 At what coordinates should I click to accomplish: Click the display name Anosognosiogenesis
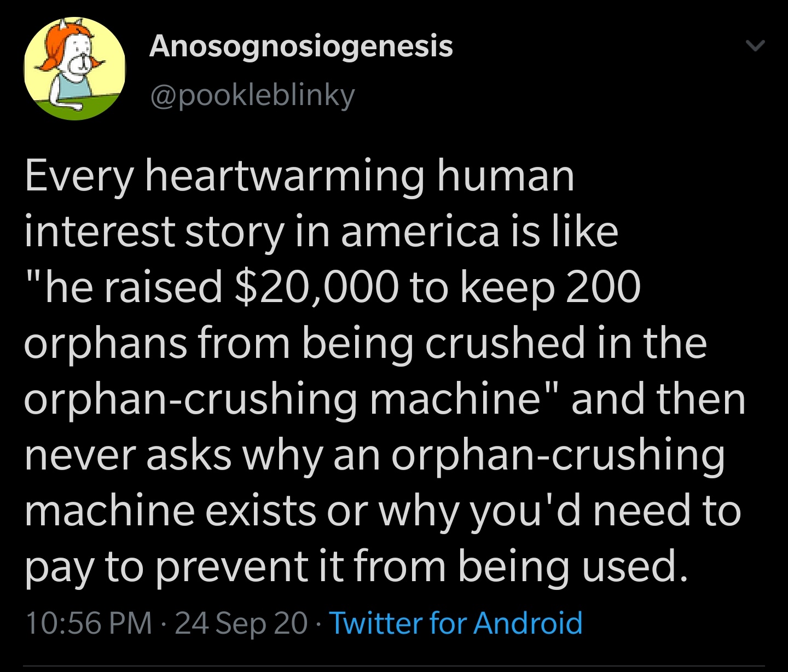[x=301, y=48]
